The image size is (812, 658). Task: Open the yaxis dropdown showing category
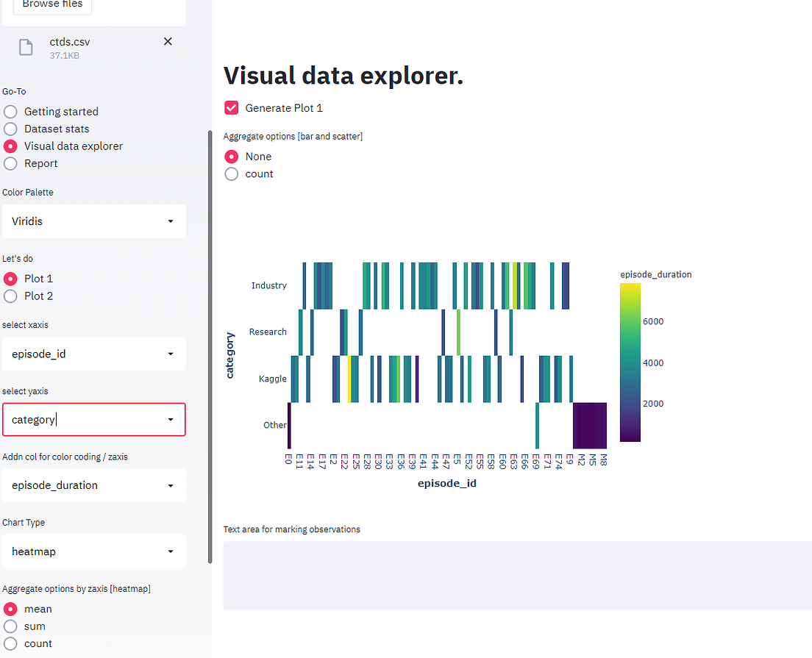pyautogui.click(x=93, y=419)
